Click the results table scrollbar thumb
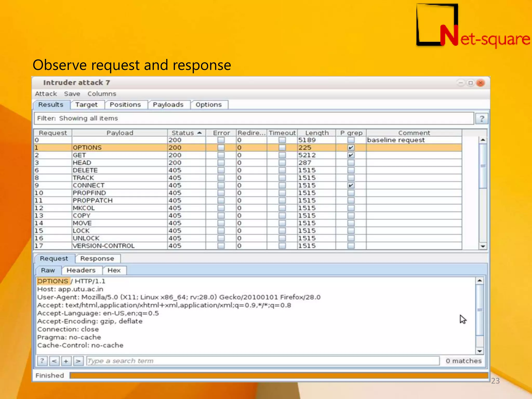 [x=483, y=166]
